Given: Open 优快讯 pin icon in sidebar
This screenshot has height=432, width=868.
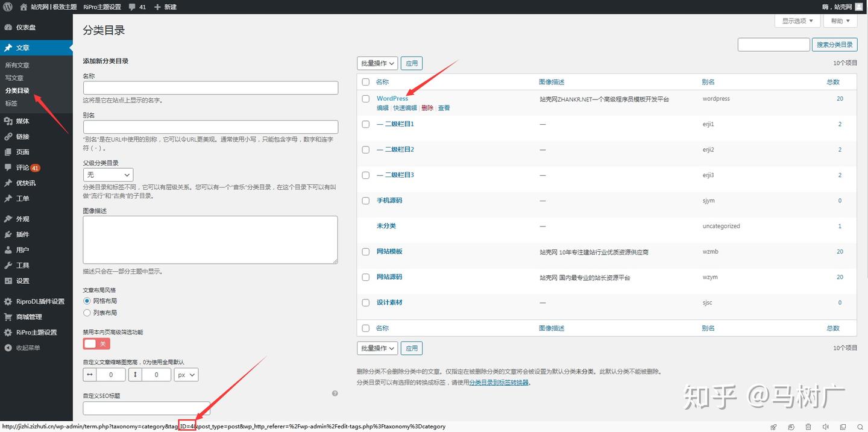Looking at the screenshot, I should (8, 183).
